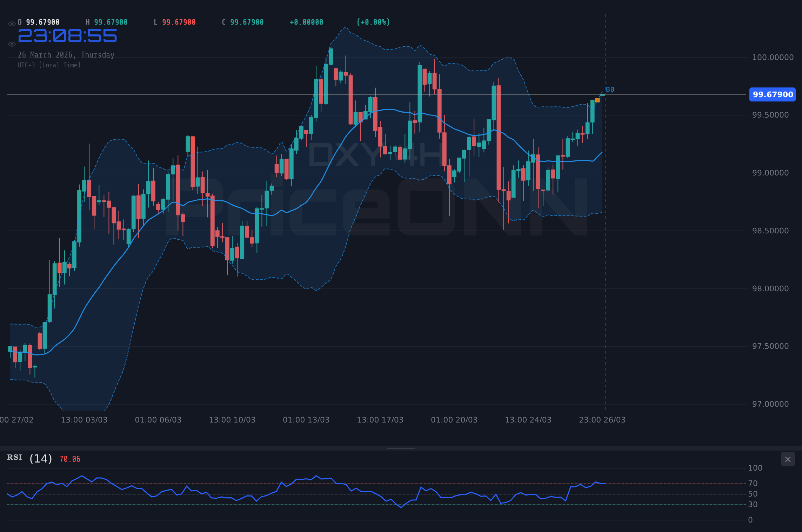This screenshot has height=532, width=802.
Task: Select the countdown clock 23:08:55
Action: pos(68,35)
